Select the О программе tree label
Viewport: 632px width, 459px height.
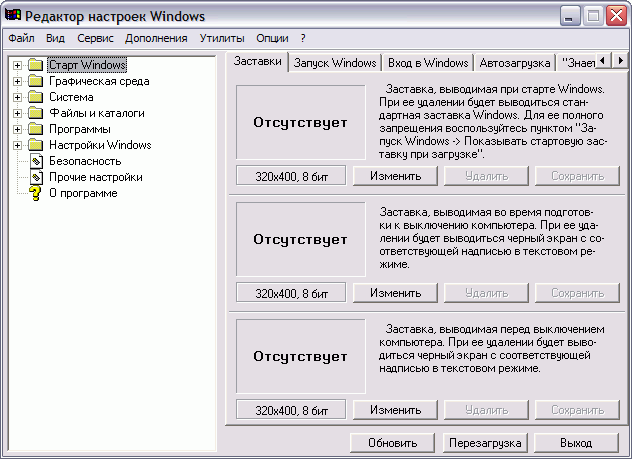[x=83, y=193]
